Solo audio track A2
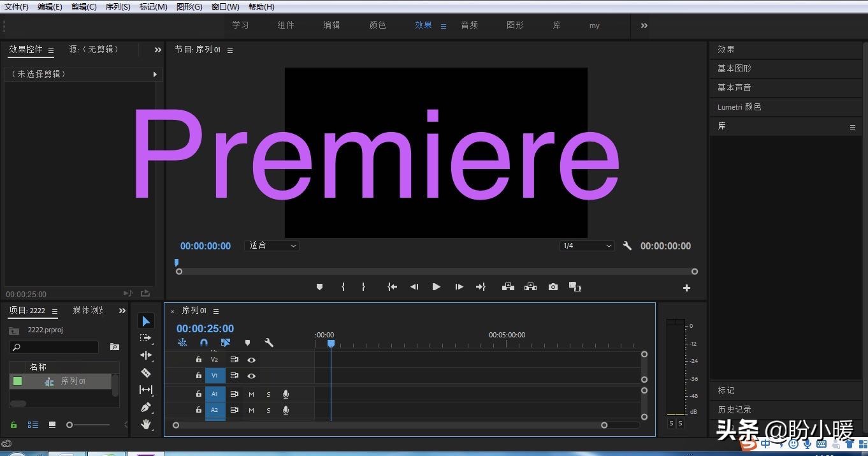Viewport: 868px width, 456px height. [x=268, y=410]
